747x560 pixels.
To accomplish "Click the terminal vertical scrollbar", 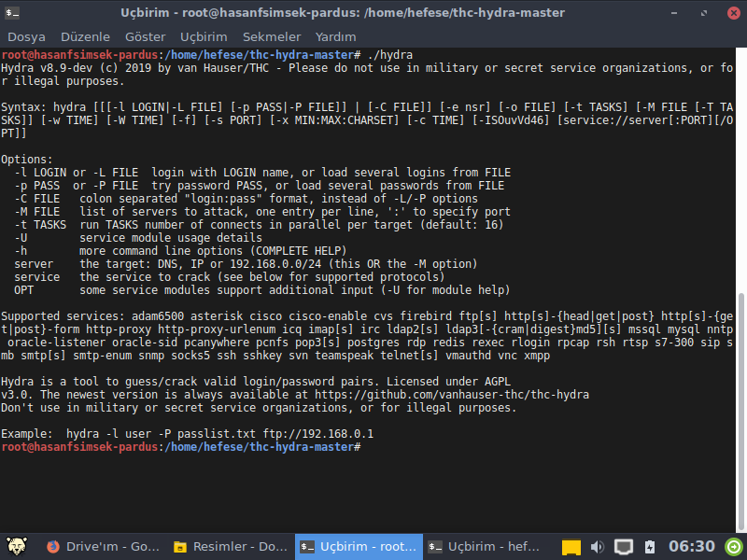I will pos(741,373).
